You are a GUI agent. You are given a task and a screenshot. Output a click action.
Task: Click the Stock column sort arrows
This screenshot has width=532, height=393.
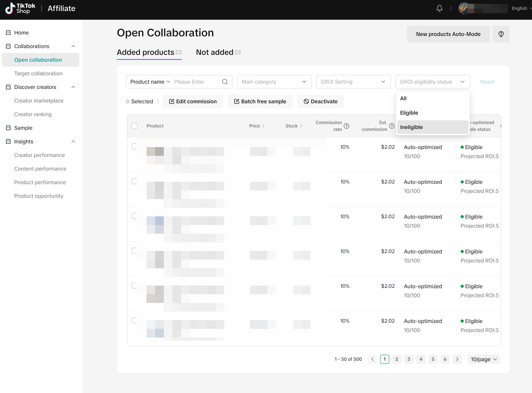coord(301,126)
